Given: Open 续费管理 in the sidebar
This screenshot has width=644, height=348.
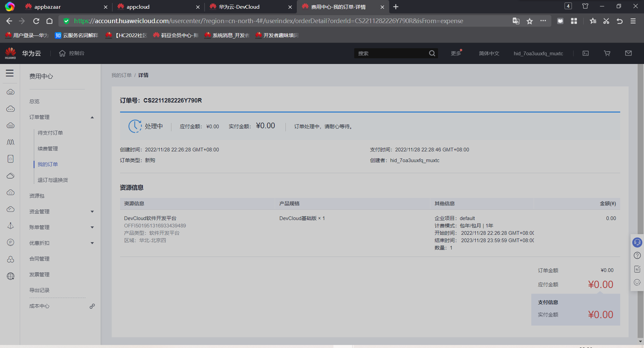Looking at the screenshot, I should click(x=48, y=149).
